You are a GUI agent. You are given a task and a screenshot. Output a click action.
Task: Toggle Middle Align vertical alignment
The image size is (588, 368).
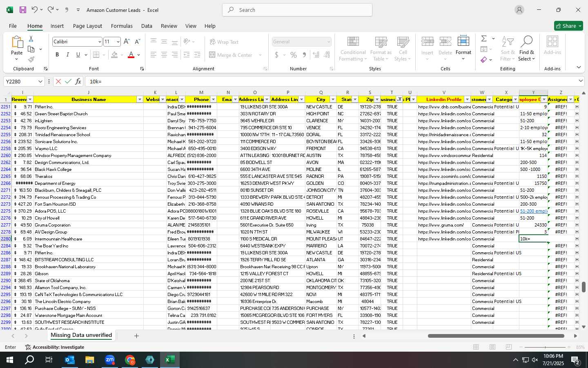coord(164,42)
